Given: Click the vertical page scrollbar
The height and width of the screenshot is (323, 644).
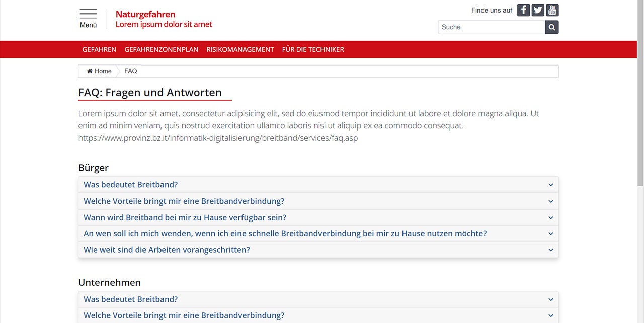Looking at the screenshot, I should (640, 101).
